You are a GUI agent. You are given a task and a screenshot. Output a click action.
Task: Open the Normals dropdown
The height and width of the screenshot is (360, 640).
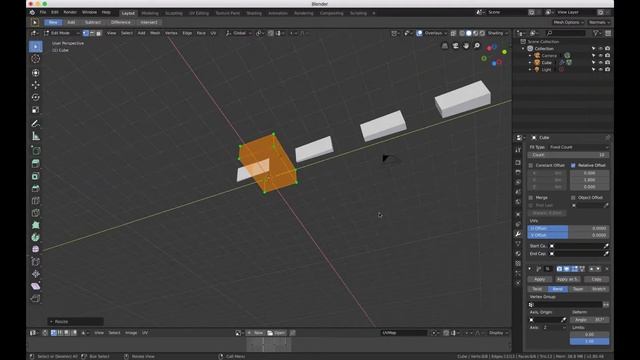tap(599, 22)
